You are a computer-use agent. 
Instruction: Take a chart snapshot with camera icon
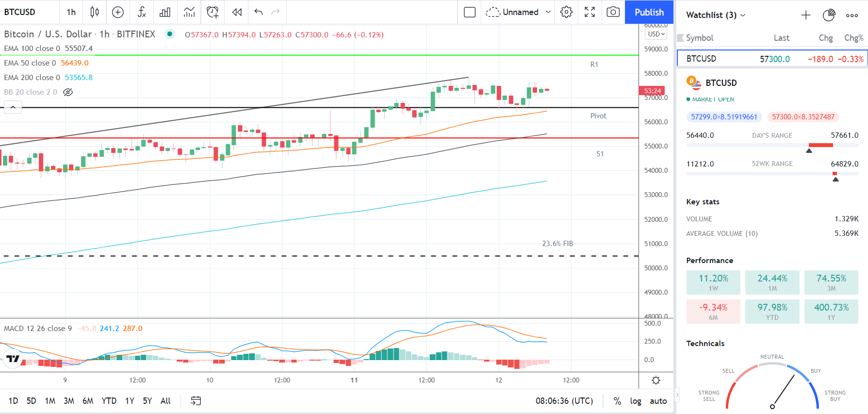(613, 12)
